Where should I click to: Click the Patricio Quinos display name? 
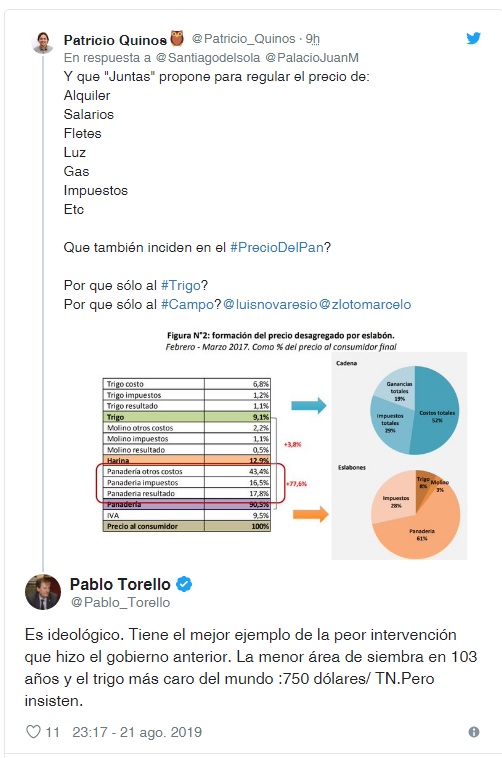(x=115, y=40)
